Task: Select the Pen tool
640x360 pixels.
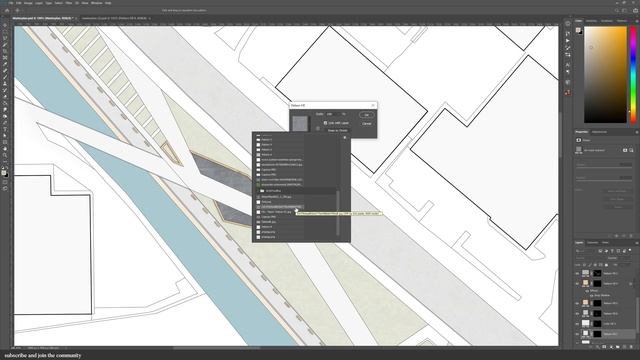Action: point(5,123)
